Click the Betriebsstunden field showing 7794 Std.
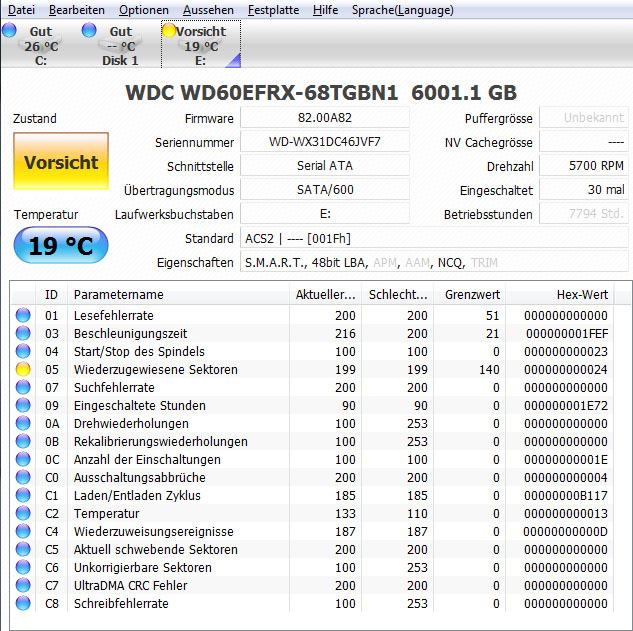 click(x=584, y=214)
